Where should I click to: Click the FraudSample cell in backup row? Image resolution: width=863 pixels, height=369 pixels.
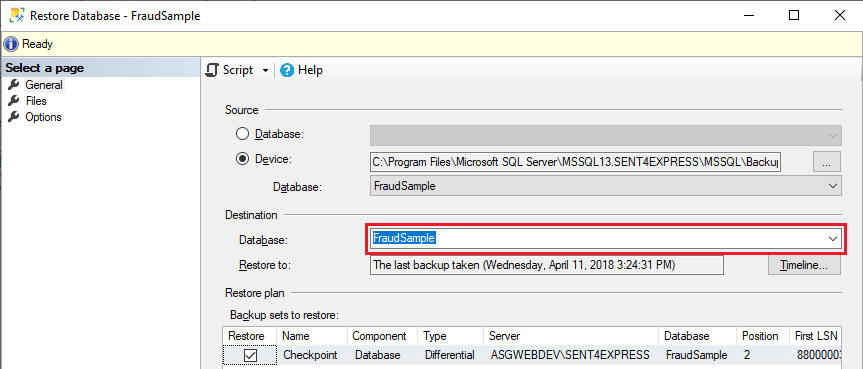click(x=696, y=355)
